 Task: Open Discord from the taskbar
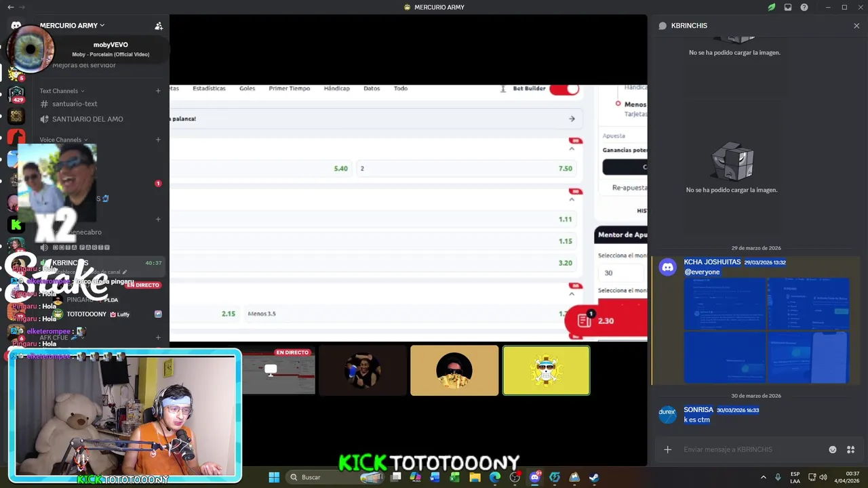click(534, 477)
